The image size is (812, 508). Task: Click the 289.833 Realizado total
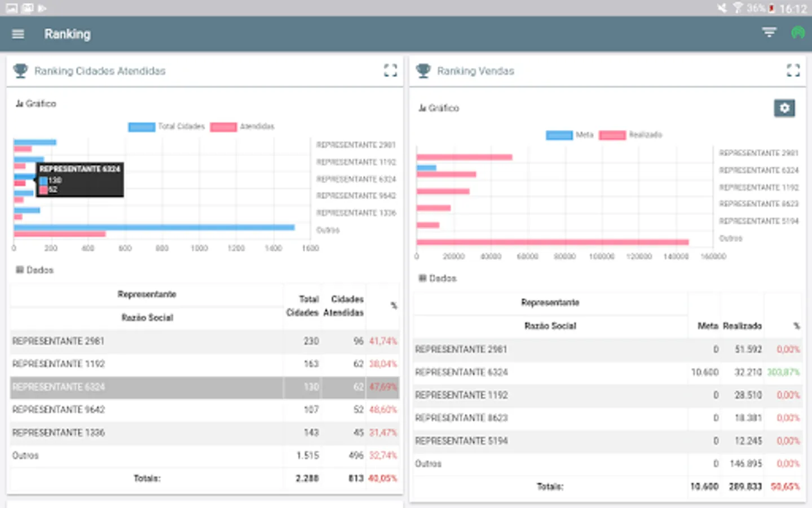click(x=745, y=487)
